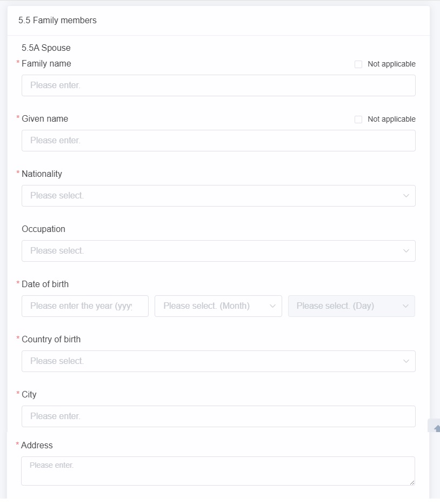Focus the spouse Given name field
This screenshot has width=440, height=504.
[218, 141]
